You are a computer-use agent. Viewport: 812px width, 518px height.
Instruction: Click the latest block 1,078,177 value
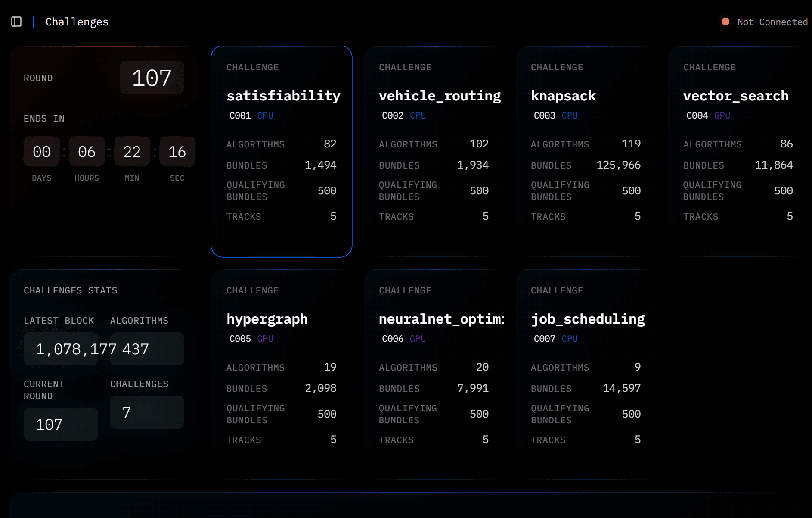[x=61, y=349]
